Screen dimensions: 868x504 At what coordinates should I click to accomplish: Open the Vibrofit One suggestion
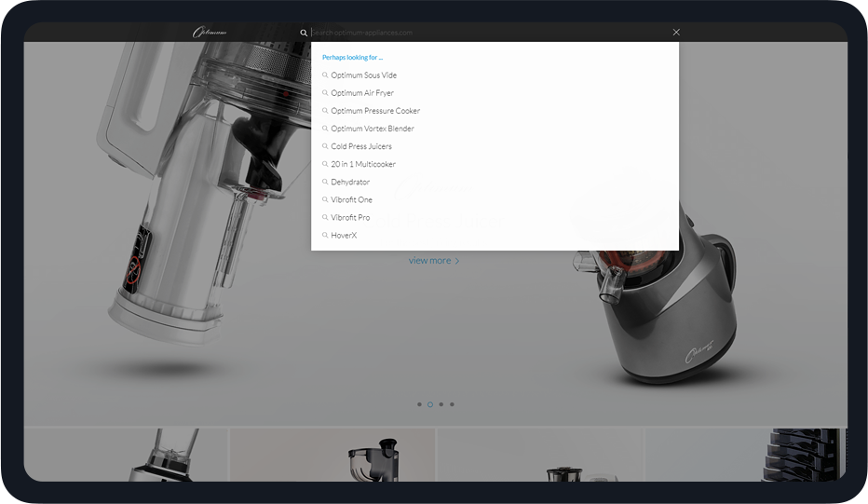point(351,199)
